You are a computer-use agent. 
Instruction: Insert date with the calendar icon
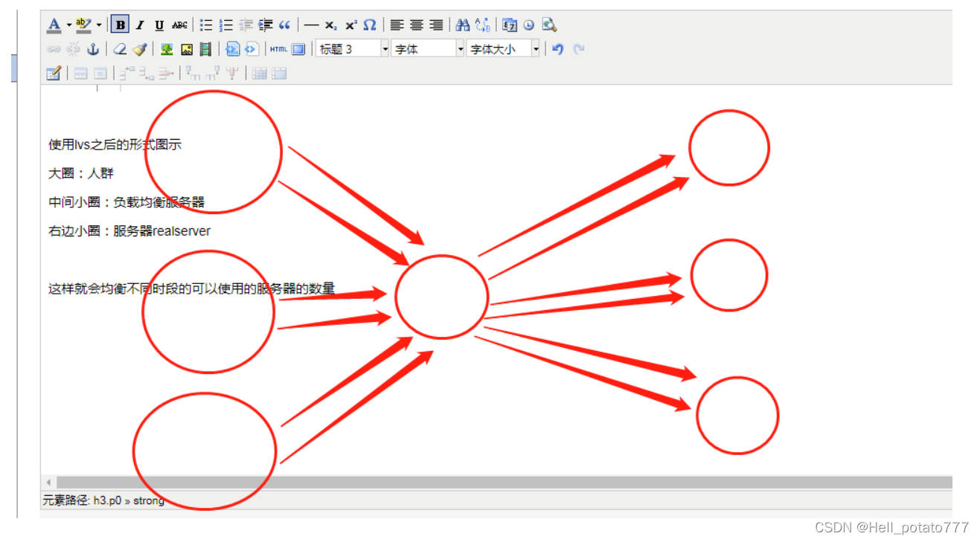[510, 25]
